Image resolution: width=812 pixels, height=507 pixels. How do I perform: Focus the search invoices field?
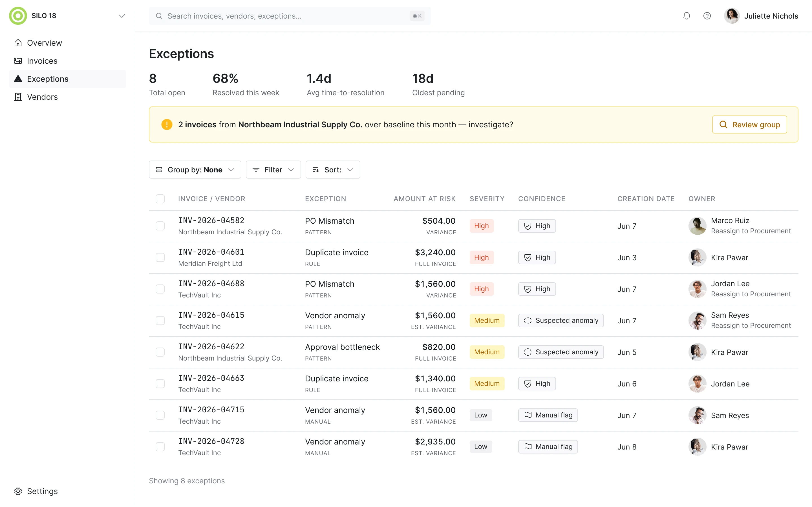pyautogui.click(x=290, y=16)
